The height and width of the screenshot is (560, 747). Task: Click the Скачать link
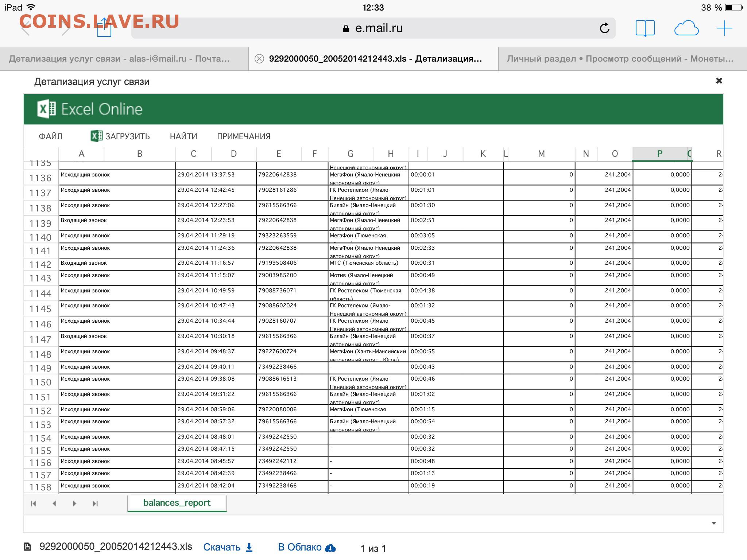(x=222, y=547)
